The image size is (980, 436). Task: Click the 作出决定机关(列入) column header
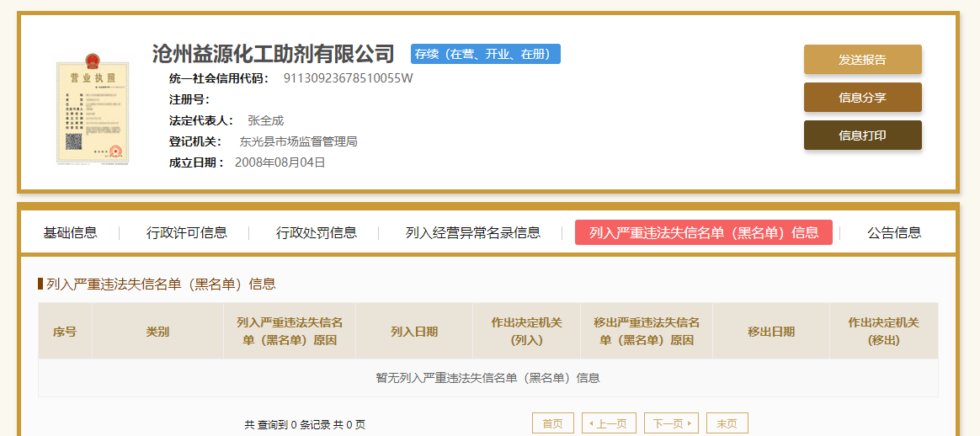[526, 331]
